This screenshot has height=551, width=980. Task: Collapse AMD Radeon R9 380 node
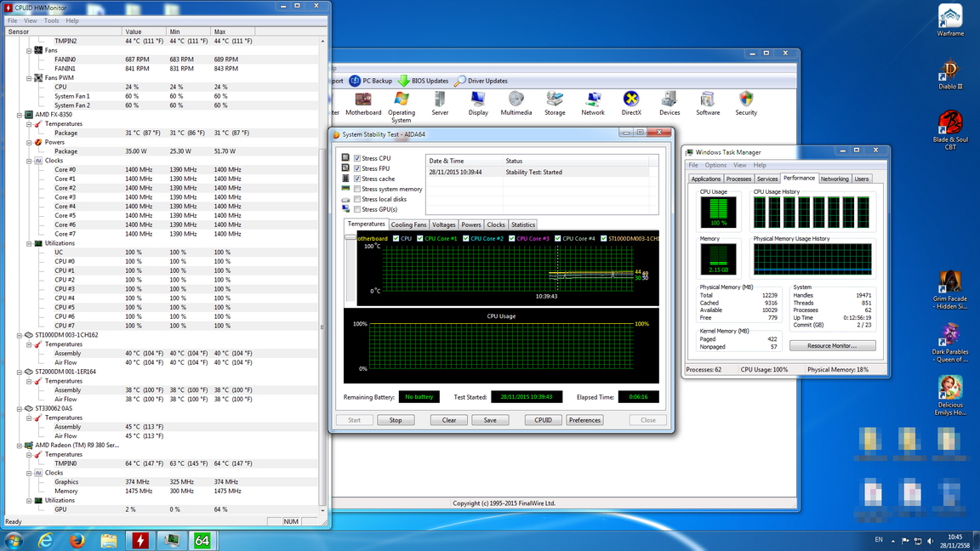click(x=20, y=446)
